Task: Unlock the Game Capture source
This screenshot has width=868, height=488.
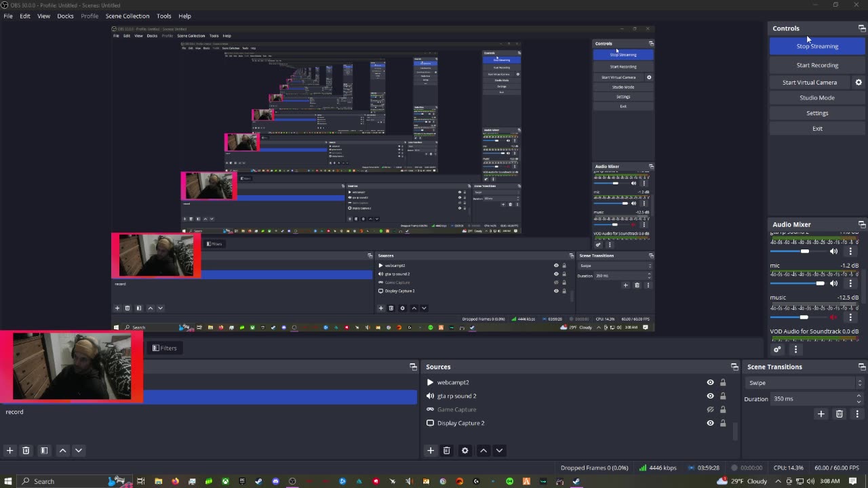Action: [x=723, y=409]
